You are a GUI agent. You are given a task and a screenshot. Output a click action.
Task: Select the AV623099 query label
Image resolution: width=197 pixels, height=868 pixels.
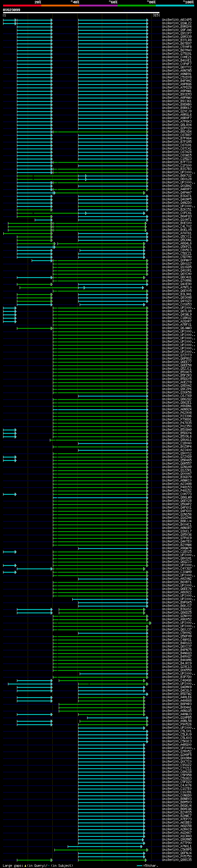pos(11,10)
